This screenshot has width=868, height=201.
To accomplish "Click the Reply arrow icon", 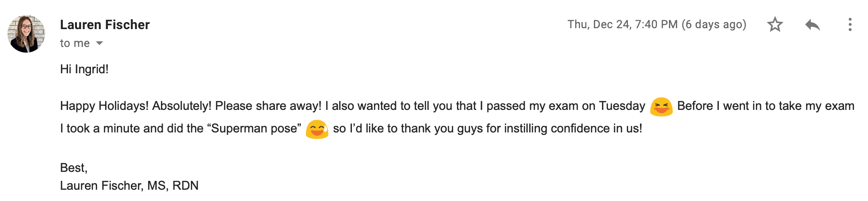I will pos(812,24).
